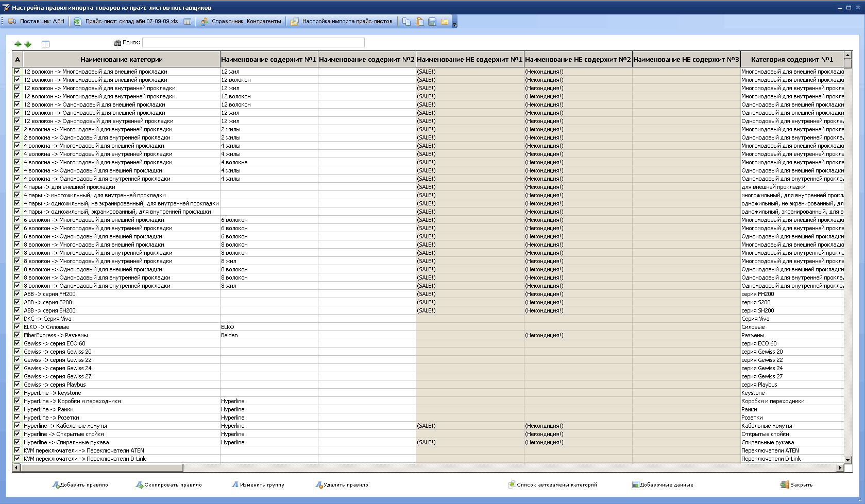865x504 pixels.
Task: Click the Категория содержит №1 column header
Action: coord(792,59)
